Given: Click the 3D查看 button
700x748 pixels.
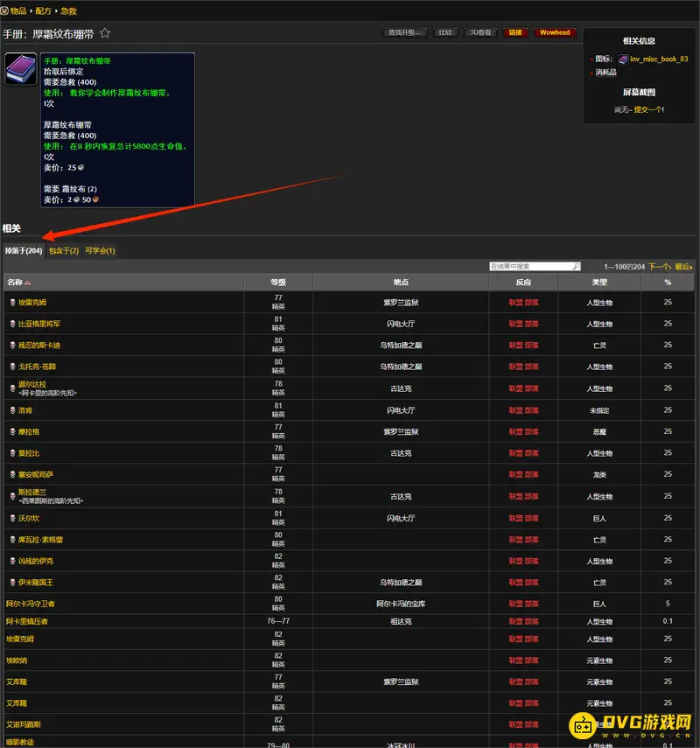Looking at the screenshot, I should (480, 32).
